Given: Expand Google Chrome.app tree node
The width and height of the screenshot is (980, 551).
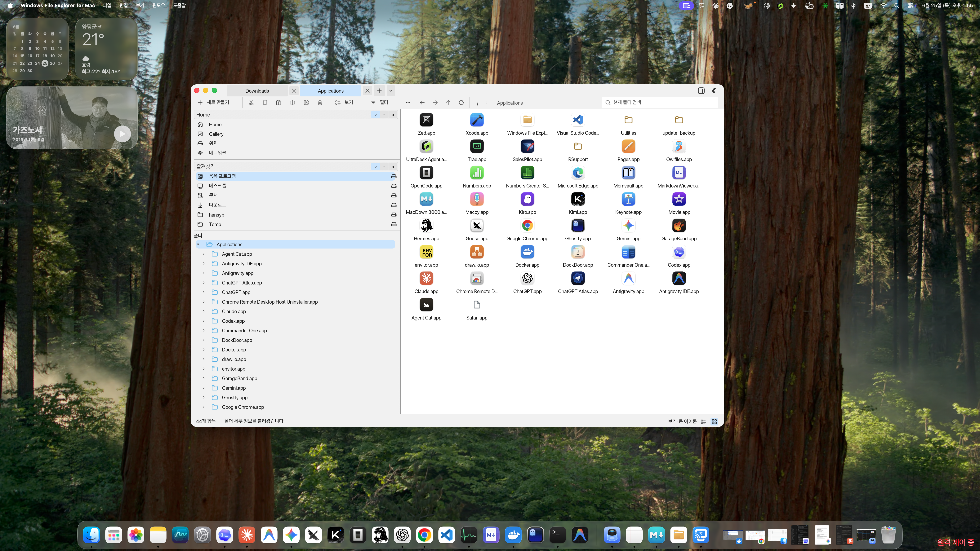Looking at the screenshot, I should [203, 407].
